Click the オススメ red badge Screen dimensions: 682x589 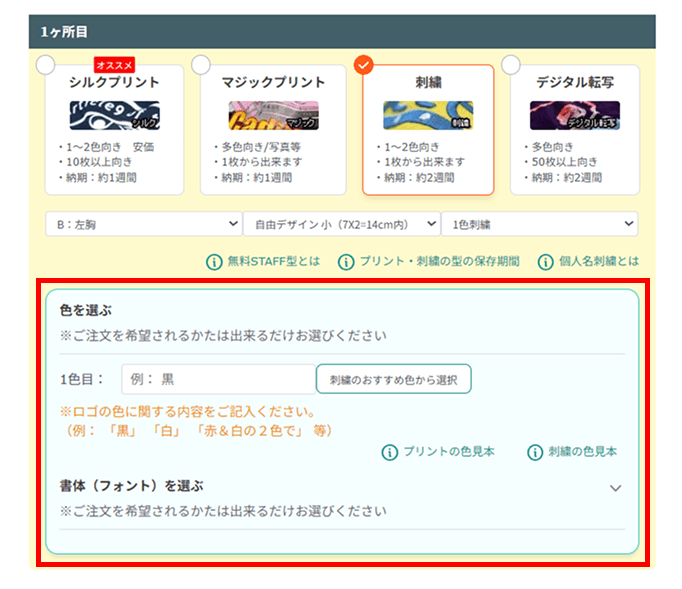point(114,65)
